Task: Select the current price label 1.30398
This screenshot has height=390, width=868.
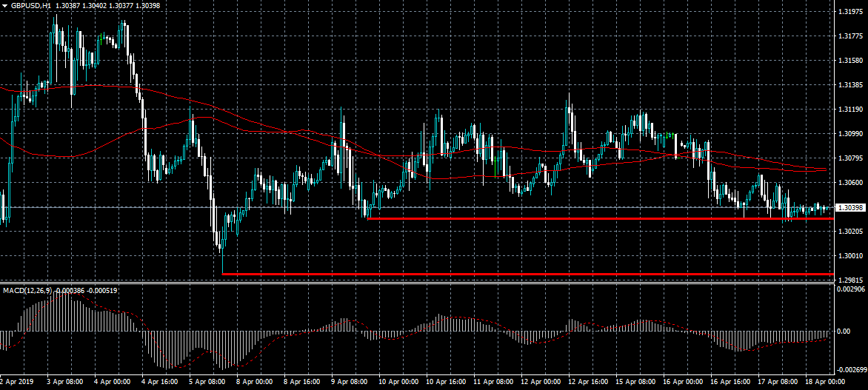Action: point(850,207)
